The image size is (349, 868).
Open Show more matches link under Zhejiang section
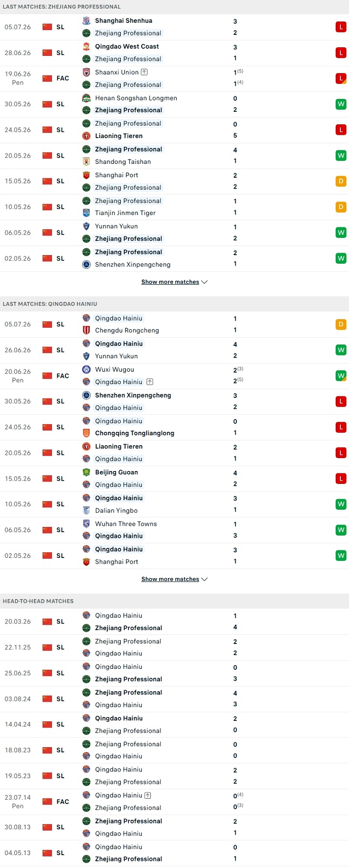click(x=170, y=282)
